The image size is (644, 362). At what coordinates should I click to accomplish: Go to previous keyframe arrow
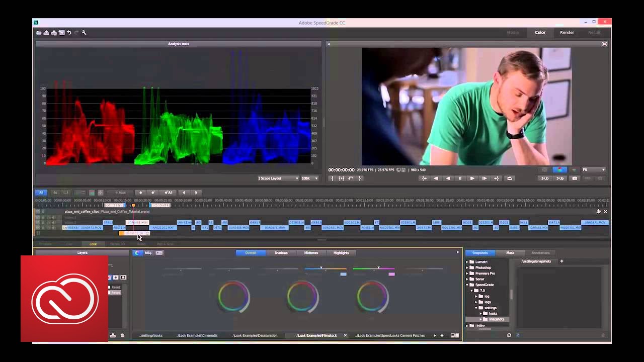click(x=184, y=193)
